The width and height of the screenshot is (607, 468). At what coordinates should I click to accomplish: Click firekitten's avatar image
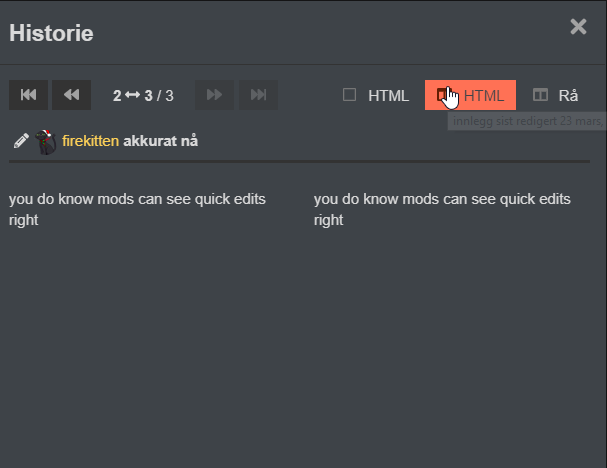pos(44,141)
